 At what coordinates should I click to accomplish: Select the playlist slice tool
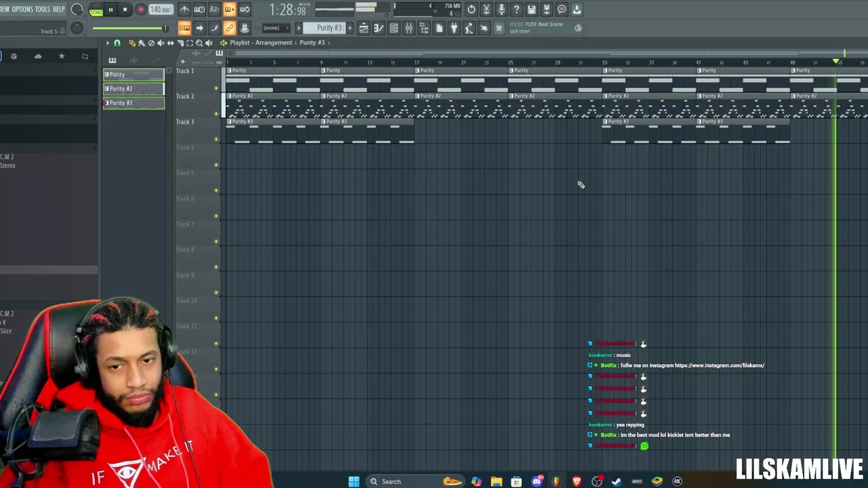coord(180,43)
